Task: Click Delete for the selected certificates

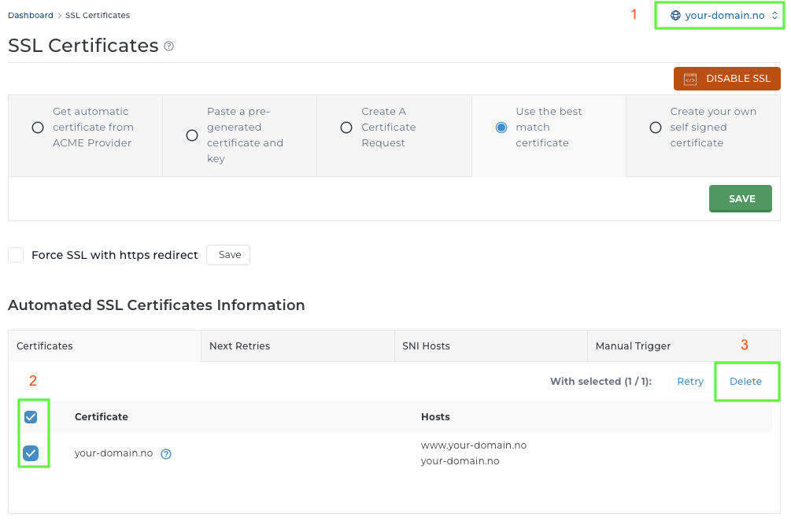Action: point(745,382)
